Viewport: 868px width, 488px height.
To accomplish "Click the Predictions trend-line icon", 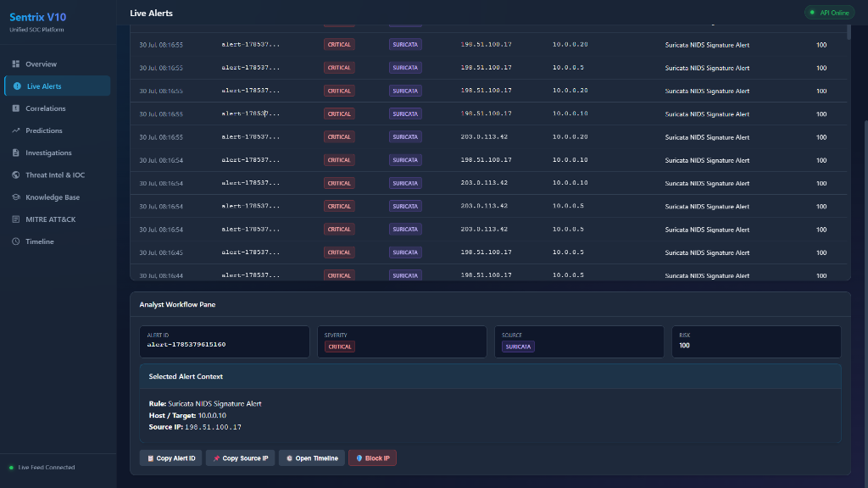I will 15,130.
